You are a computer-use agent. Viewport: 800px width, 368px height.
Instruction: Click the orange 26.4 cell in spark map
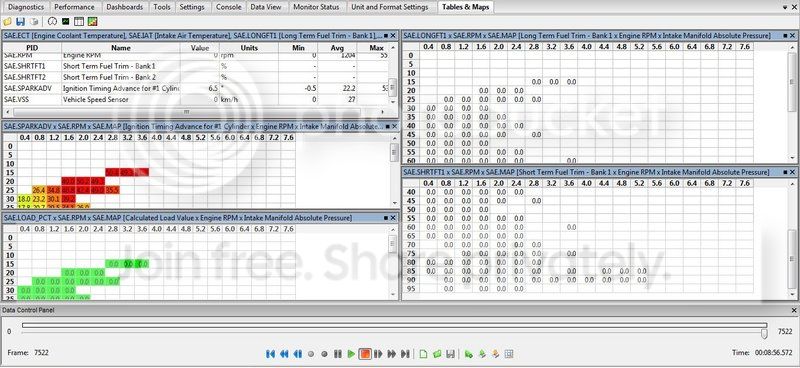point(39,190)
